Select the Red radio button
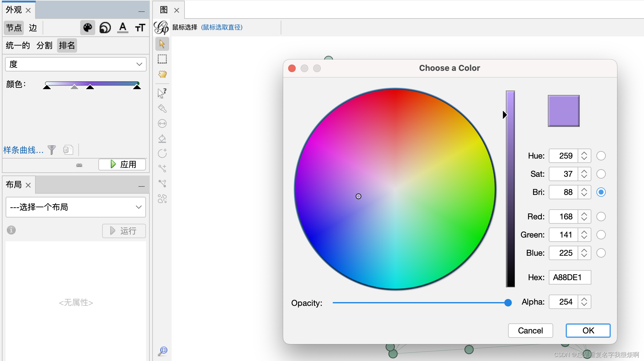 coord(601,217)
